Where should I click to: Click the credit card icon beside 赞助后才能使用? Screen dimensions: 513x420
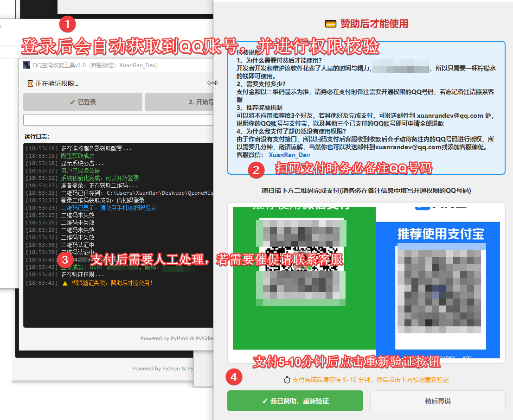[x=330, y=24]
